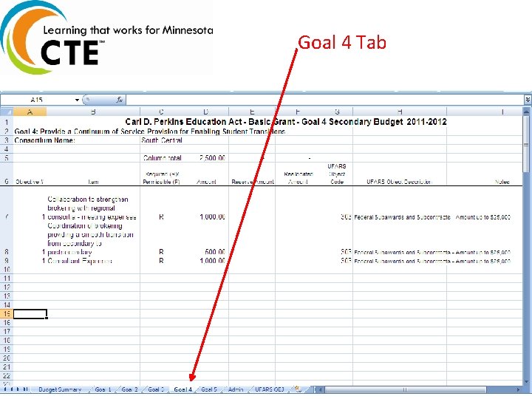Open the Name Box dropdown arrow
Viewport: 532px width, 399px height.
pyautogui.click(x=77, y=100)
